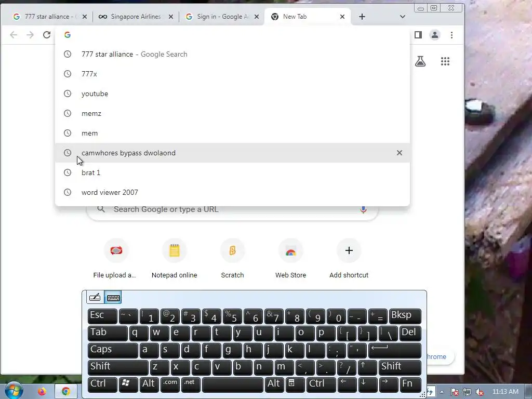Select the keyboard input mode icon

pos(113,298)
